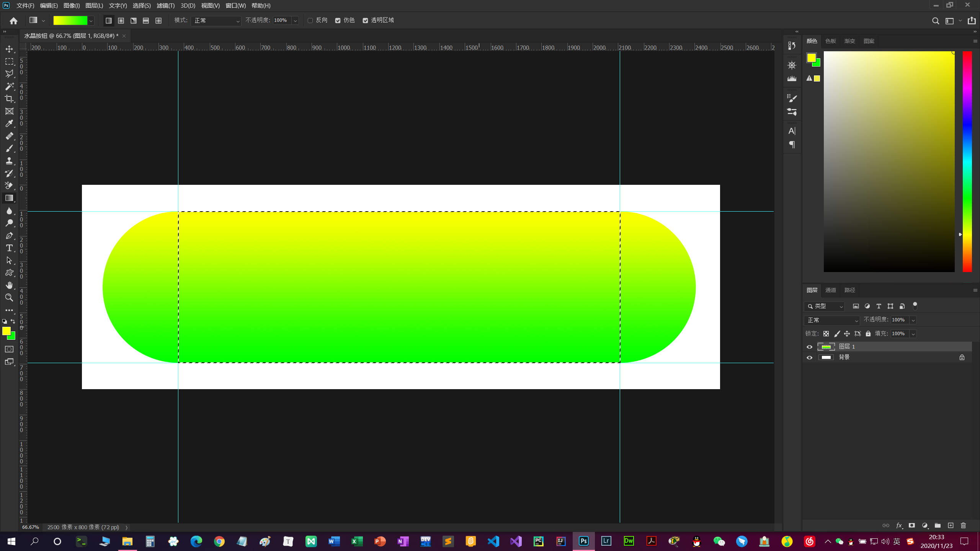Open the layer filter type (类型) dropdown
The image size is (980, 551).
click(x=824, y=306)
